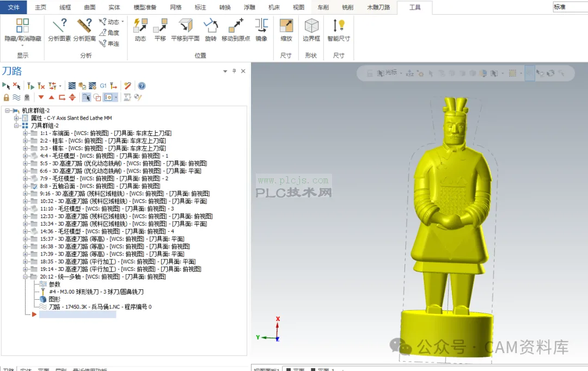Position insert arrow after selected operation

(x=62, y=97)
